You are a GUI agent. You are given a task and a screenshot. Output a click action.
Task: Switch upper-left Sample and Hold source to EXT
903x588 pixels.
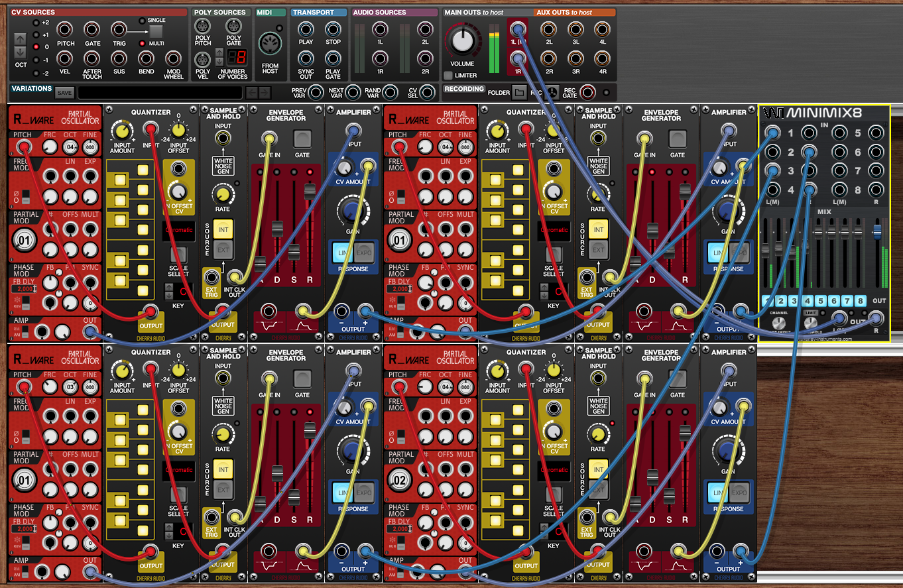pos(223,250)
